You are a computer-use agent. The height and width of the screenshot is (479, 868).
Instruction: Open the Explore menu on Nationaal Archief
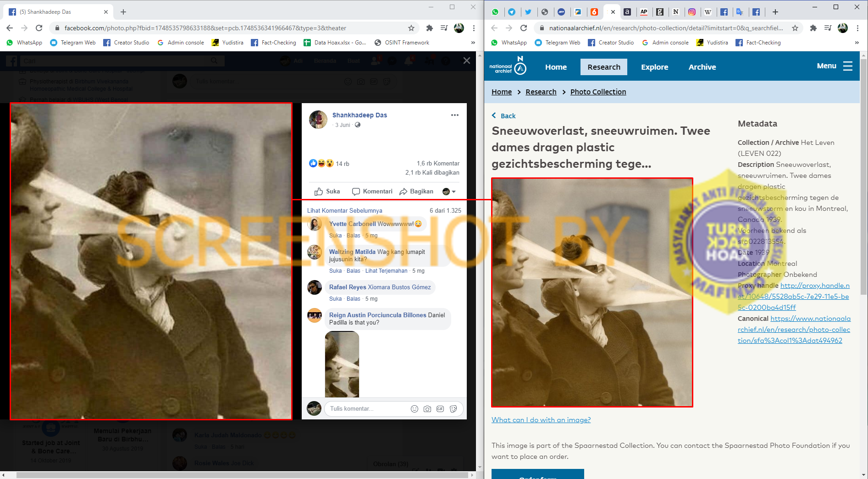pos(654,67)
